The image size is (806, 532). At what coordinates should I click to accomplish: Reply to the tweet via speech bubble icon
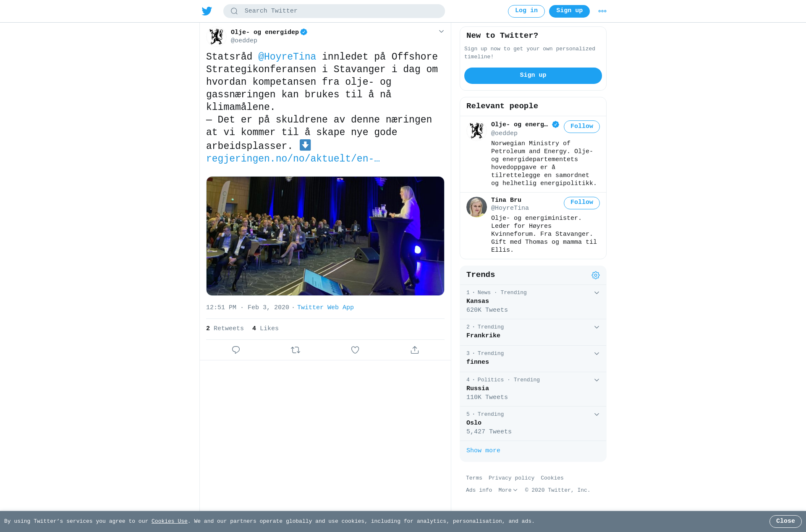(236, 350)
